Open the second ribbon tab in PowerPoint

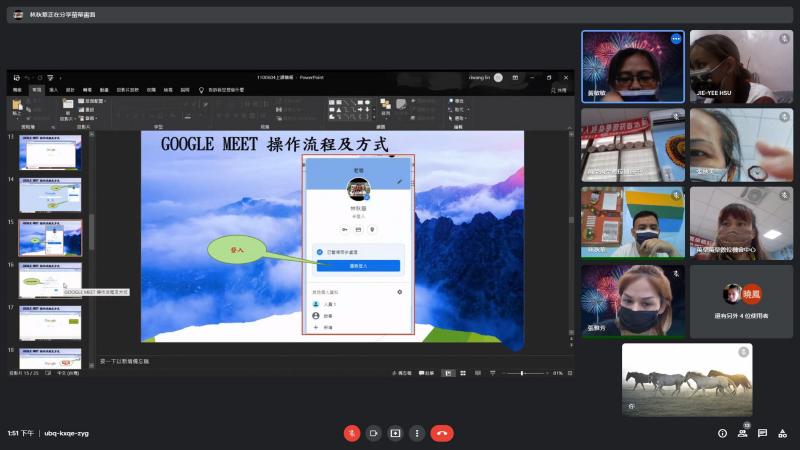[36, 89]
